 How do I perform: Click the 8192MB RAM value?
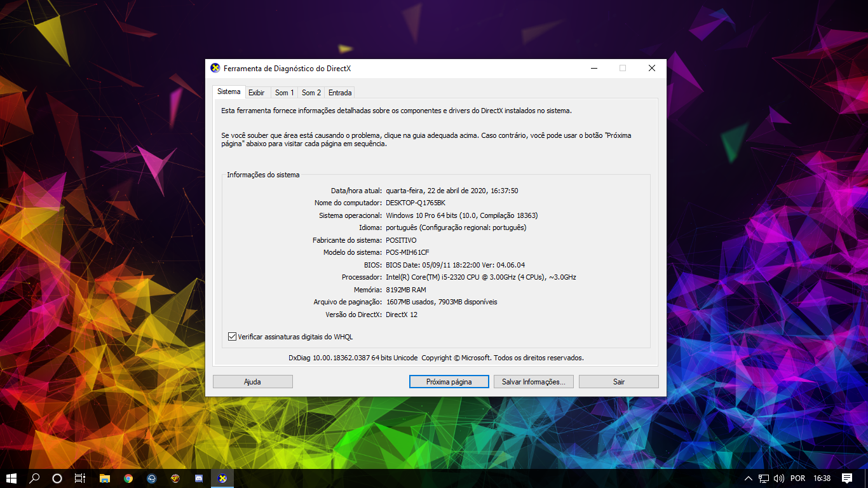pyautogui.click(x=406, y=290)
